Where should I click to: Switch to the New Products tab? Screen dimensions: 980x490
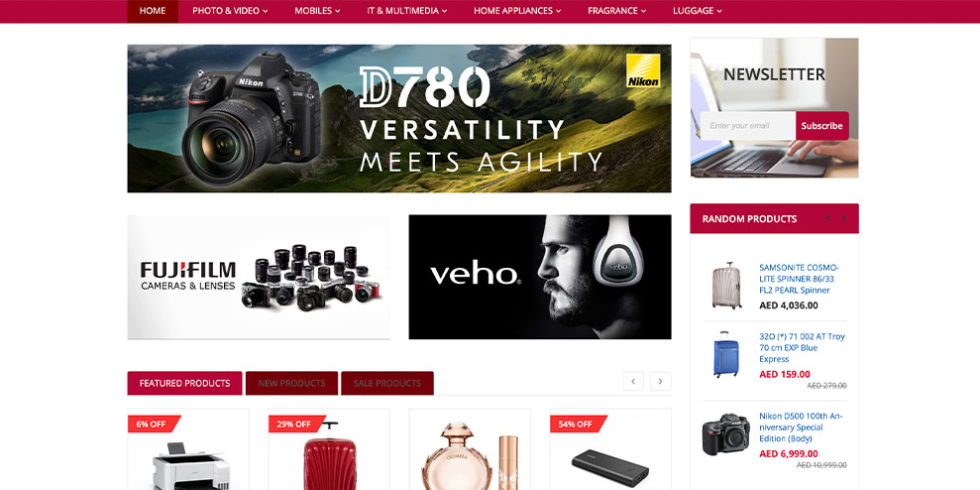292,383
